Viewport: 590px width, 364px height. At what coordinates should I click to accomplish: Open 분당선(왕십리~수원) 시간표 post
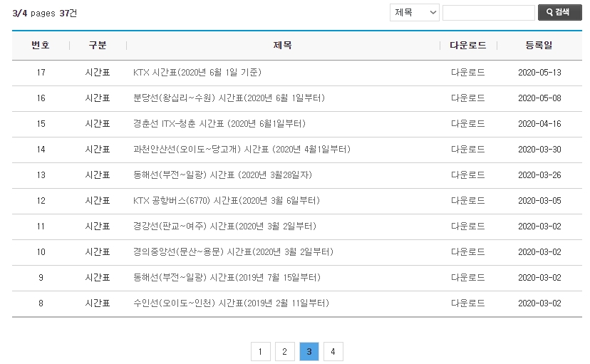(229, 98)
